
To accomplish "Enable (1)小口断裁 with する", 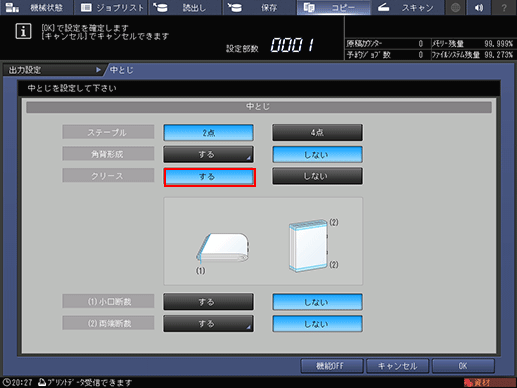I will [x=208, y=302].
